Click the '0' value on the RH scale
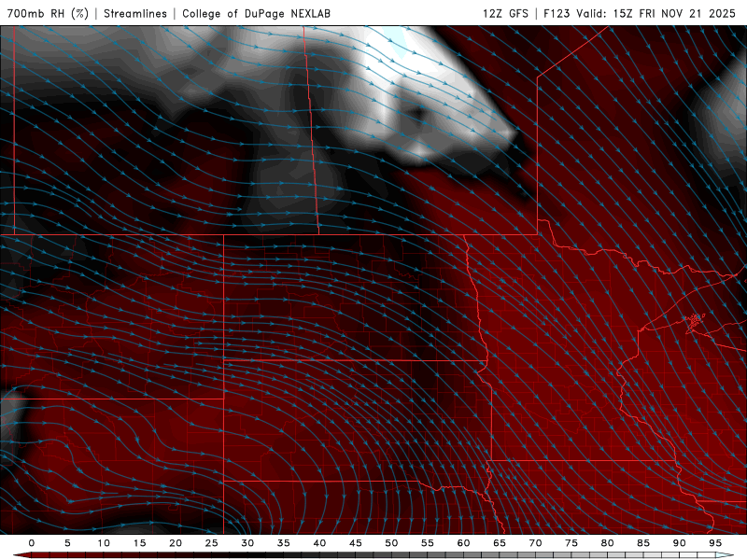The width and height of the screenshot is (747, 560). pyautogui.click(x=32, y=543)
